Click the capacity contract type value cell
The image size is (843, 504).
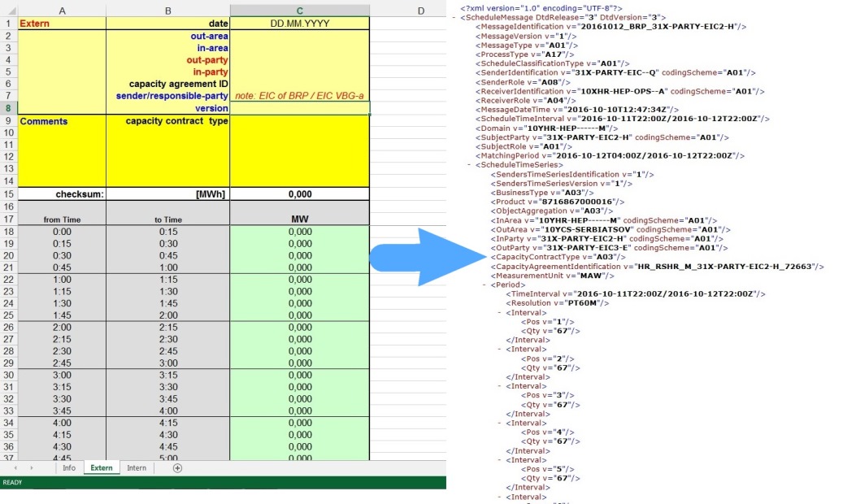pos(299,121)
